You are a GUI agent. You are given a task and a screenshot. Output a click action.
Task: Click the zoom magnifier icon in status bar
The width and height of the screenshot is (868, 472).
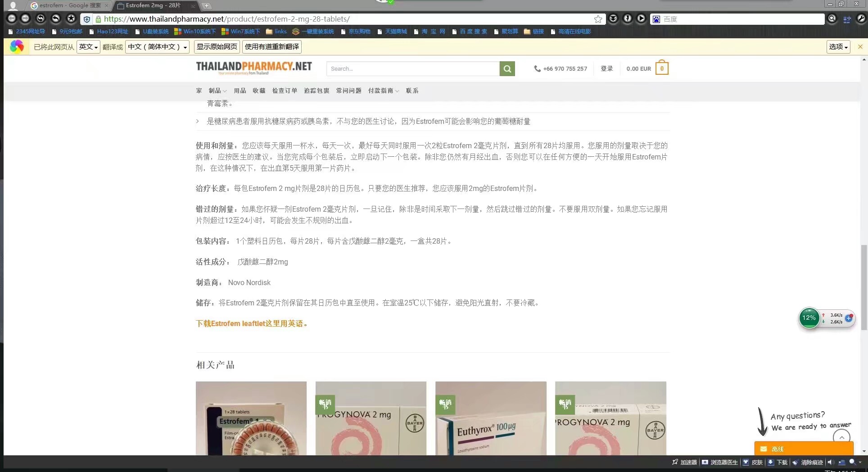(x=852, y=462)
